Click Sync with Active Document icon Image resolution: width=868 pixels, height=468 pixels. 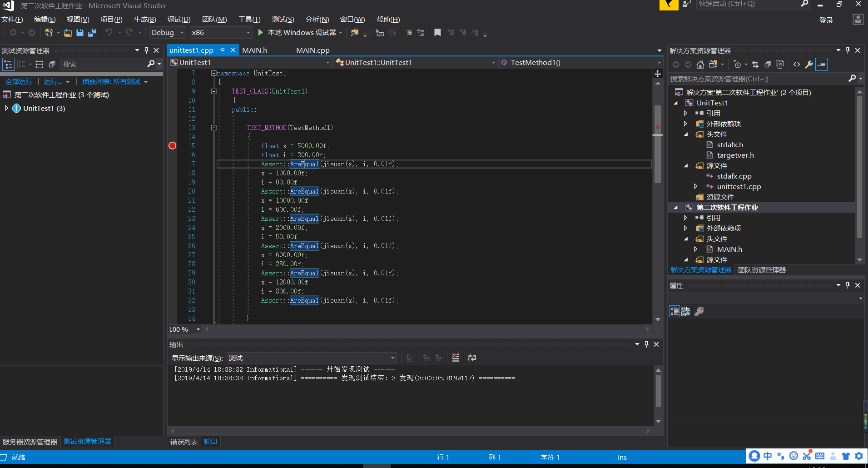(x=755, y=65)
